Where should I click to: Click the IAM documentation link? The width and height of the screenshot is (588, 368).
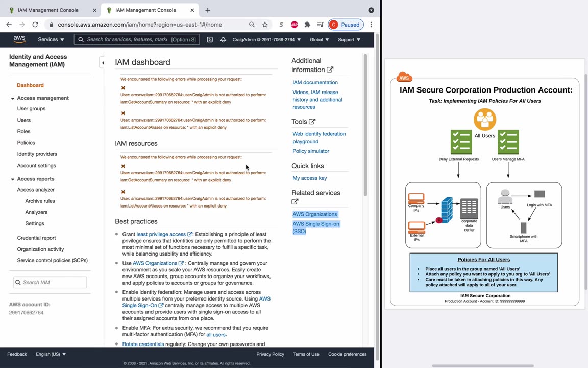[x=315, y=82]
